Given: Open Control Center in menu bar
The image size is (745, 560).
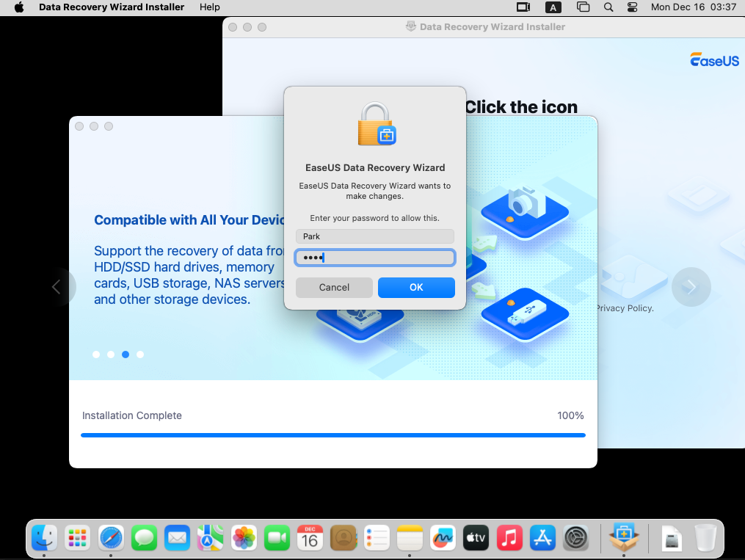Looking at the screenshot, I should [x=632, y=7].
